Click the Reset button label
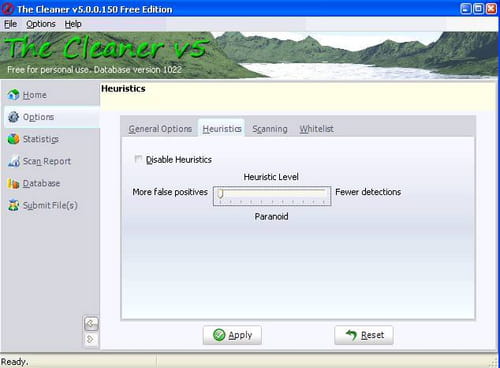This screenshot has width=500, height=368. click(372, 335)
